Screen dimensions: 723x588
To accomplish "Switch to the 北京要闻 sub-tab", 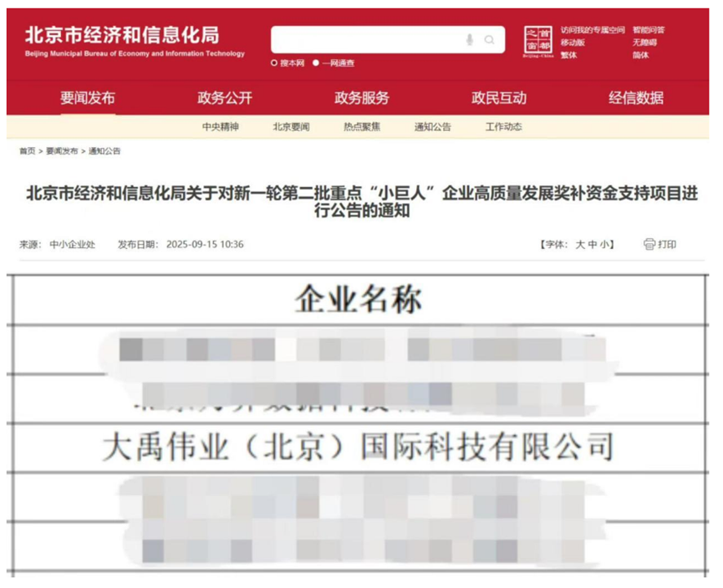I will (x=291, y=127).
